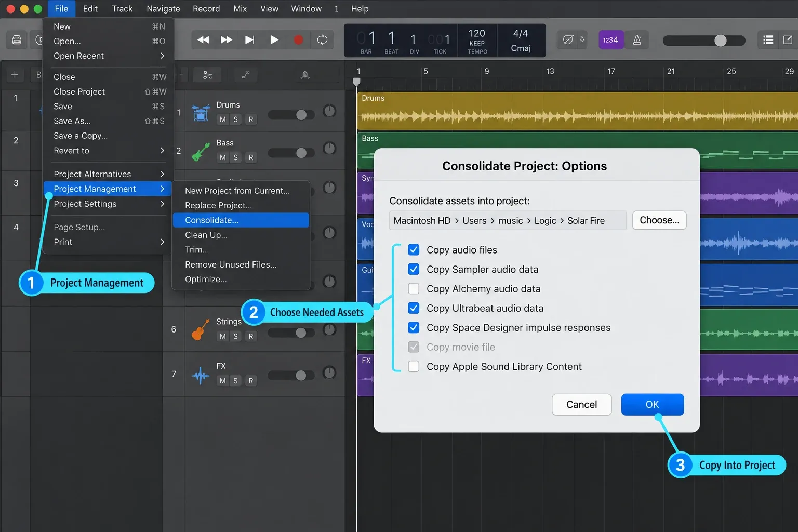Click the FX track pan knob
Image resolution: width=798 pixels, height=532 pixels.
[329, 373]
